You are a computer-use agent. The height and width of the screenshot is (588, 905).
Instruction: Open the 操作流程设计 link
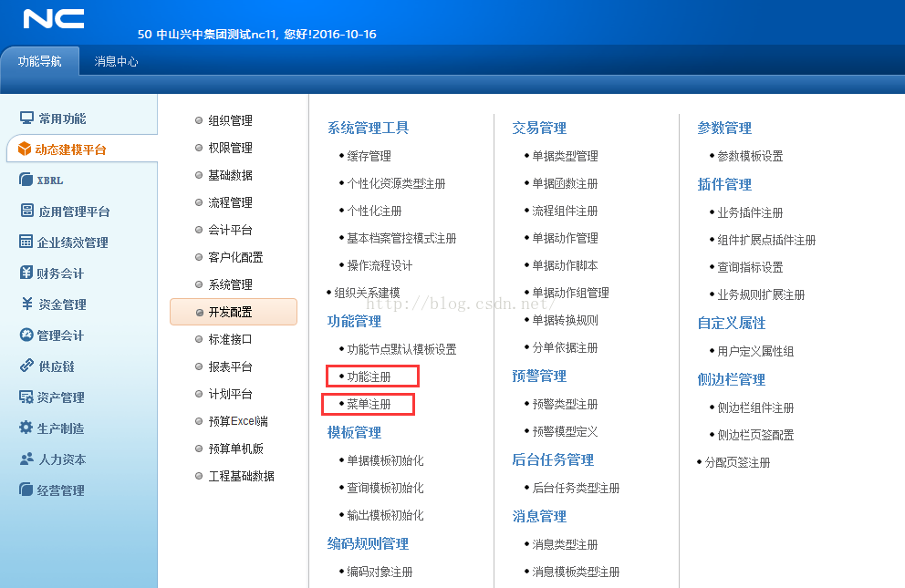[380, 266]
